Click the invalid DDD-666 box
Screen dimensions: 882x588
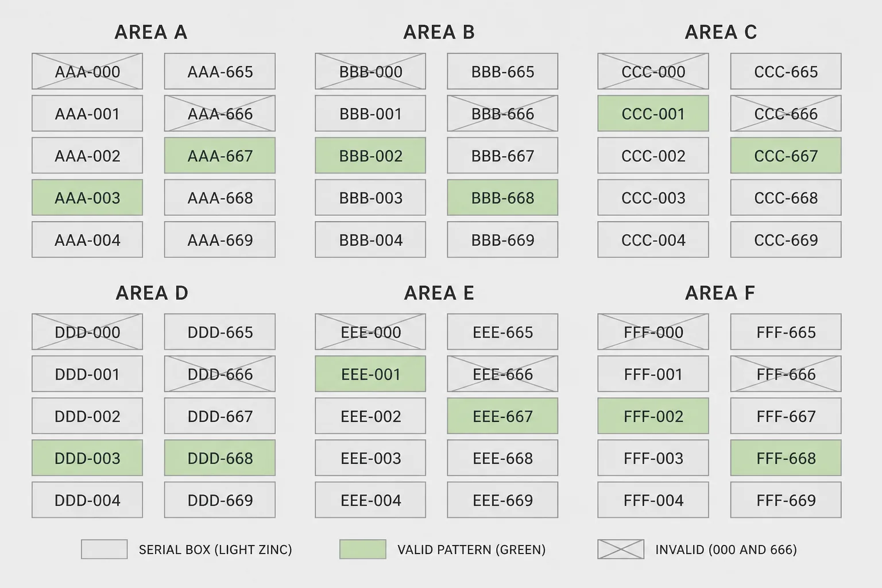click(220, 374)
